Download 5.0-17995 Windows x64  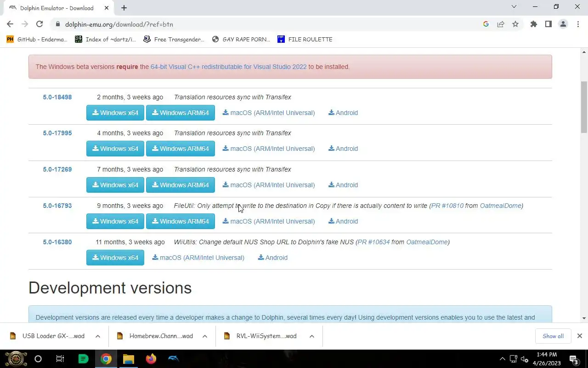point(115,149)
